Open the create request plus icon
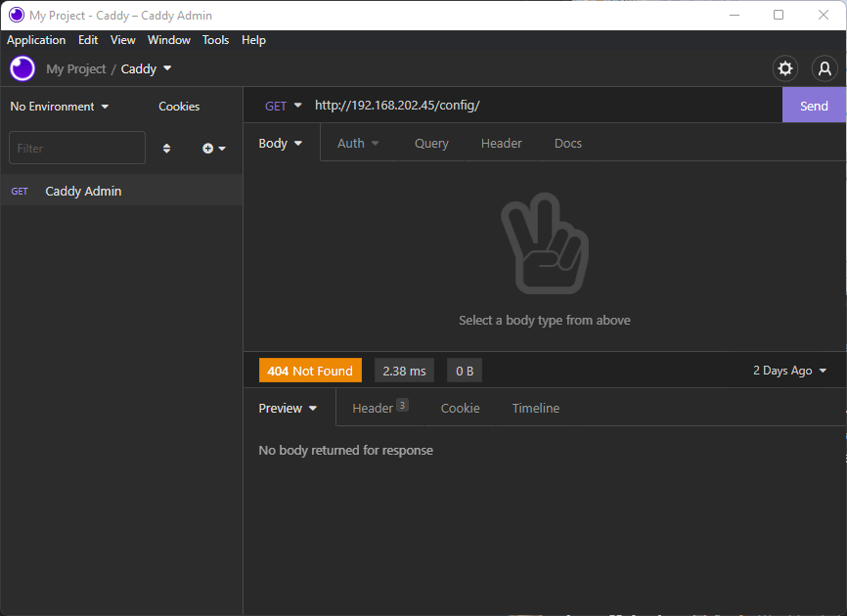Screen dimensions: 847x616 point(213,149)
